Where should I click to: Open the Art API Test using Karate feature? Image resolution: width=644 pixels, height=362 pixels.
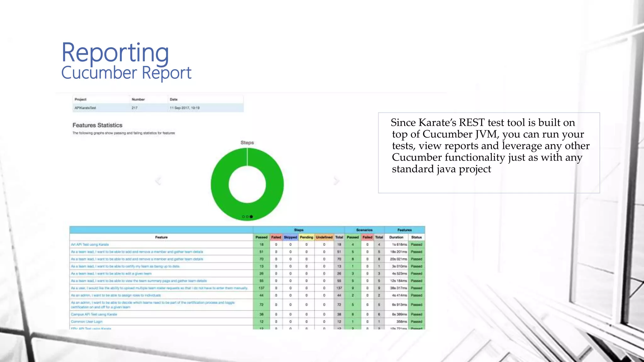(x=90, y=244)
